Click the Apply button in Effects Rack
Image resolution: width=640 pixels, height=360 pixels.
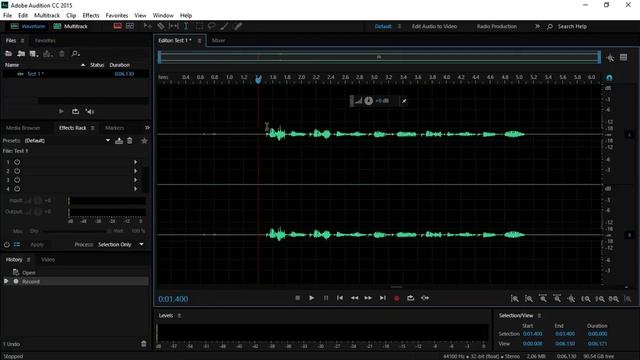pos(37,244)
